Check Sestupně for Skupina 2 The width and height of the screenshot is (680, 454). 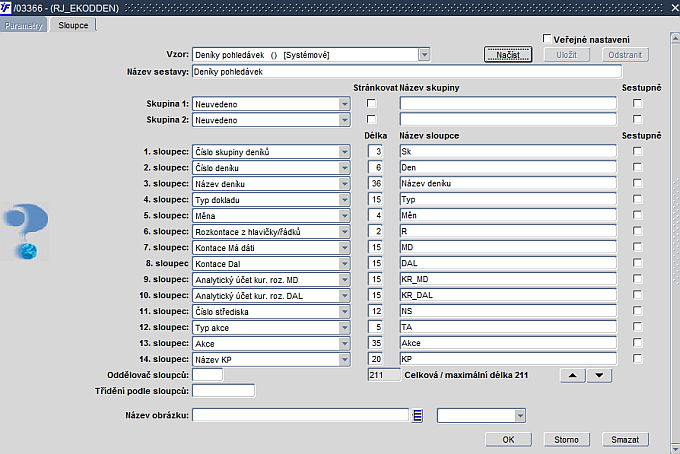coord(637,119)
